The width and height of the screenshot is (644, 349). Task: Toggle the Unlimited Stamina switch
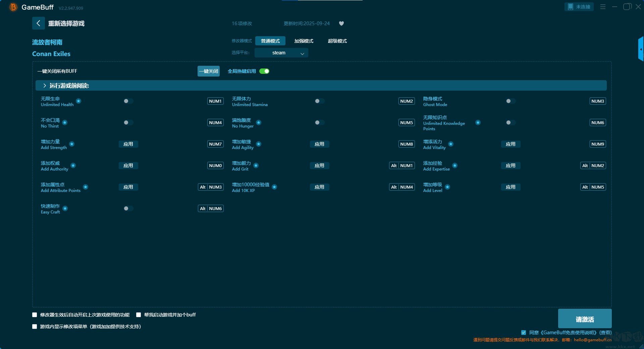point(319,101)
